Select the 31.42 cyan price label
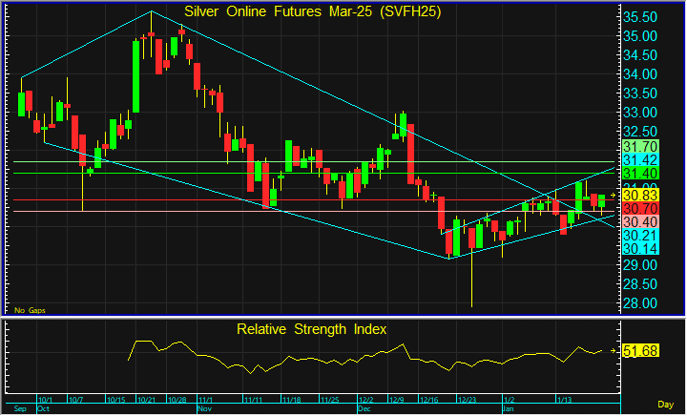 tap(639, 160)
